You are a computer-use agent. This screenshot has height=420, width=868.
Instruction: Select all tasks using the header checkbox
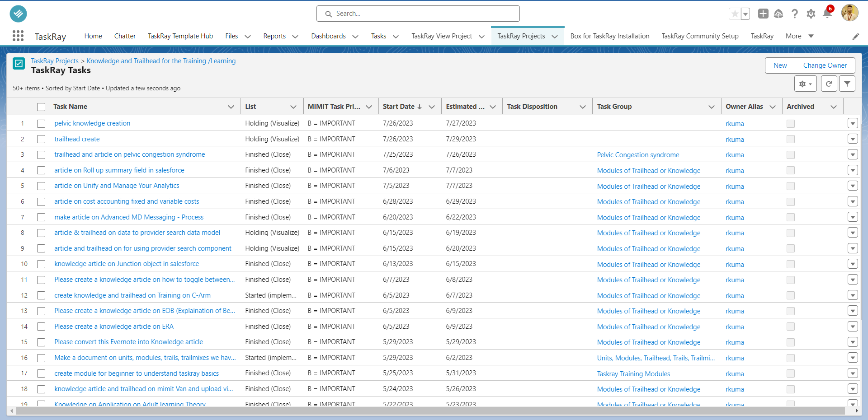click(41, 107)
